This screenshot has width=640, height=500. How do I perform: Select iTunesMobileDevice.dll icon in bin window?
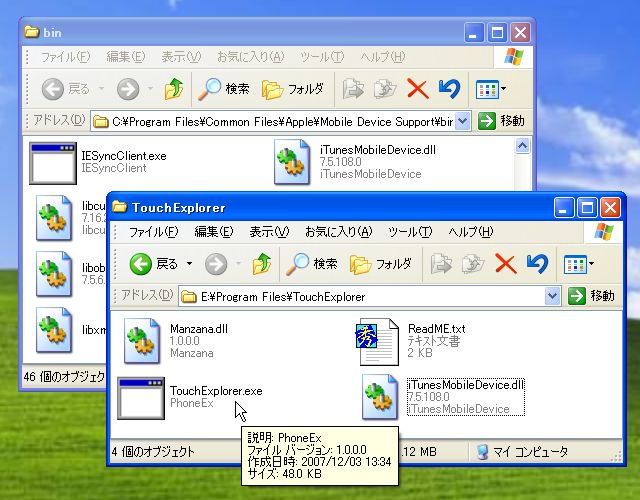292,162
